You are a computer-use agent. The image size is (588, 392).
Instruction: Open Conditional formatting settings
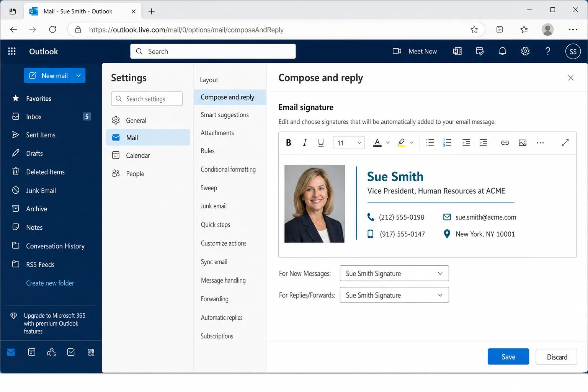tap(228, 169)
